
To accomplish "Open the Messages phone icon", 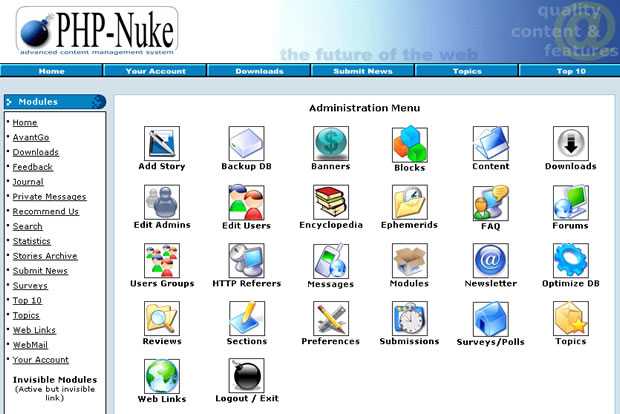I will pos(331,261).
